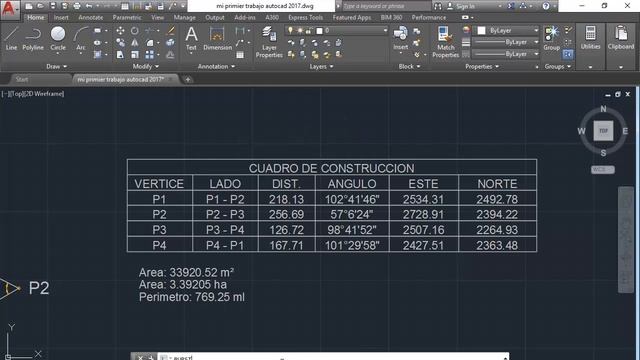The width and height of the screenshot is (640, 360).
Task: Click Plot printer icon in quick access toolbar
Action: [x=77, y=6]
